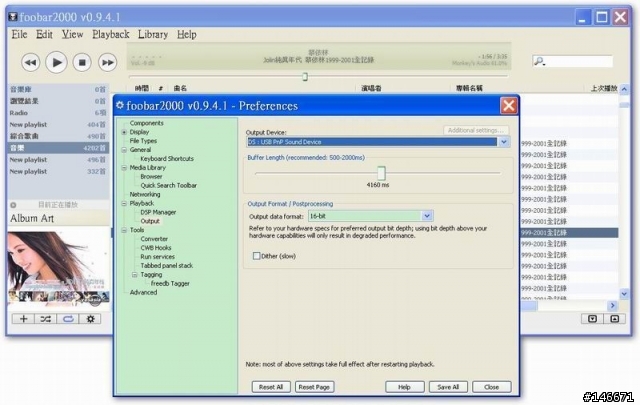This screenshot has width=640, height=405.
Task: Click playlist scrollbar down arrow
Action: 624,294
